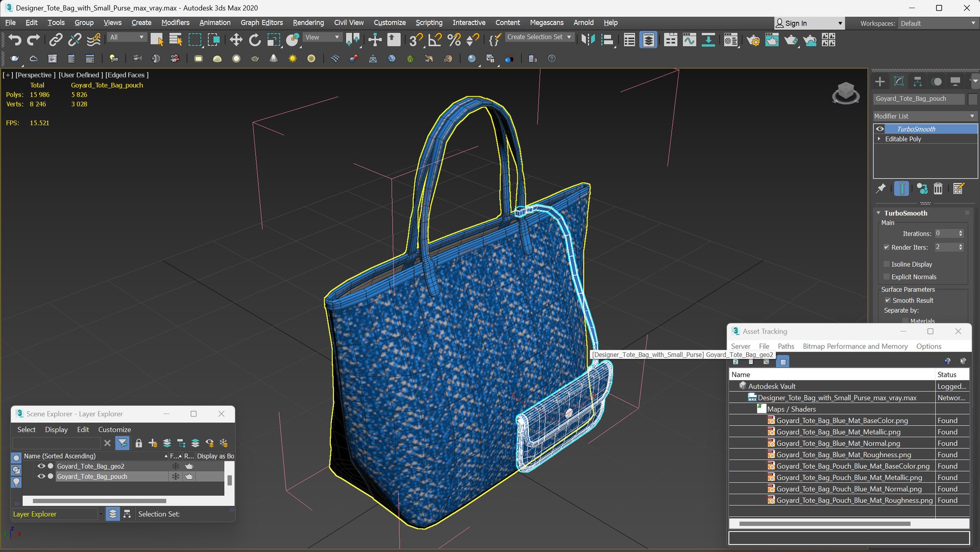
Task: Click the ViewCube in viewport
Action: coord(845,93)
